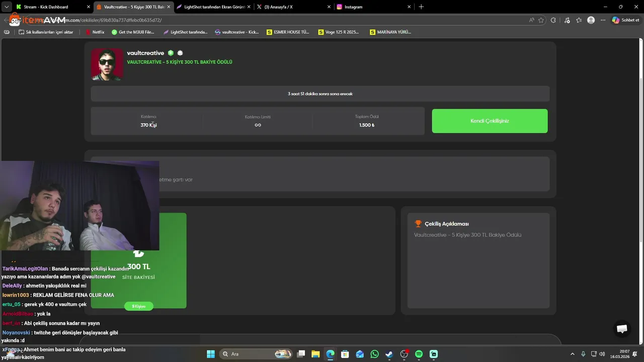The width and height of the screenshot is (644, 362).
Task: Click the trophy icon by Çekiliş Açıklaması
Action: [x=418, y=224]
